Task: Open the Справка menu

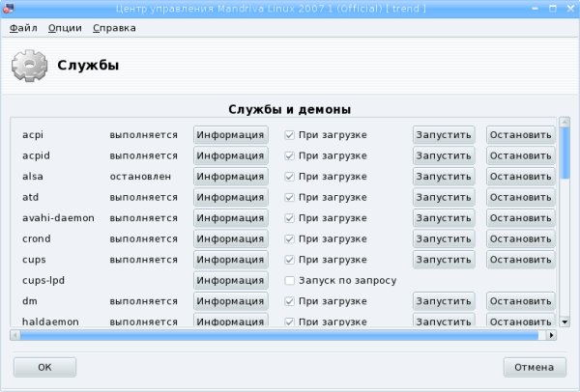Action: pos(114,28)
